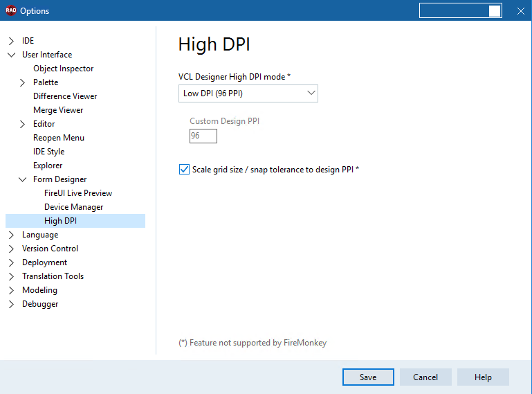Select Form Designer item
Image resolution: width=532 pixels, height=394 pixels.
tap(60, 179)
